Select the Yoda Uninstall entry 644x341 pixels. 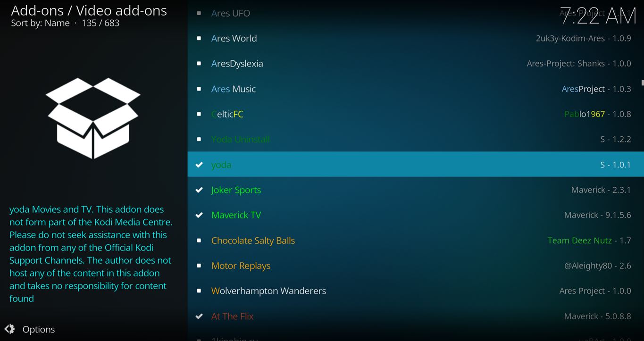point(241,139)
